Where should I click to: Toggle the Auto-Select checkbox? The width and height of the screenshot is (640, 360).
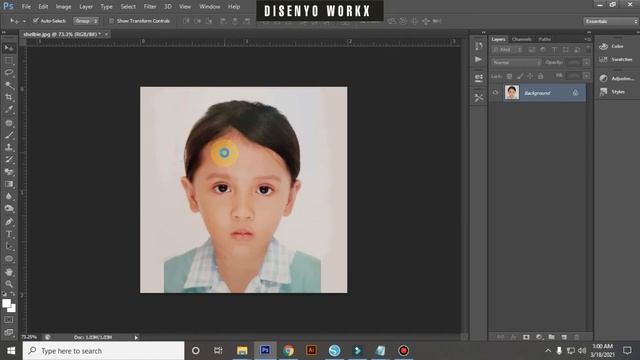point(36,20)
